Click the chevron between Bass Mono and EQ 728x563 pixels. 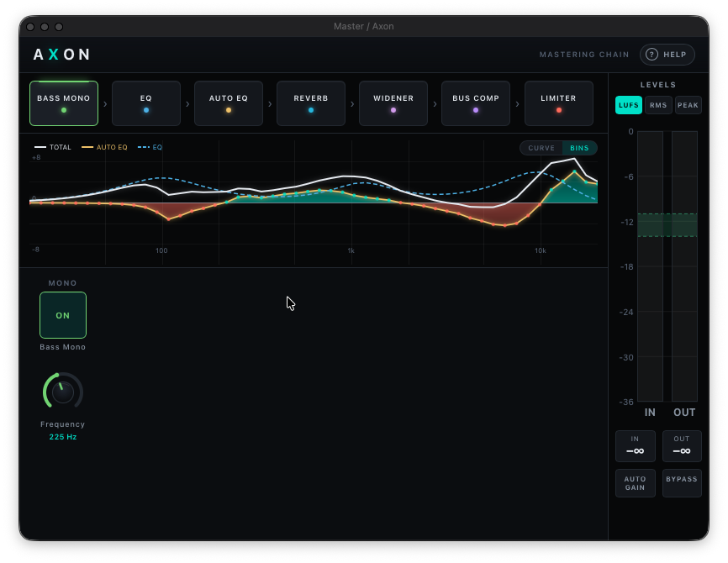pos(105,104)
